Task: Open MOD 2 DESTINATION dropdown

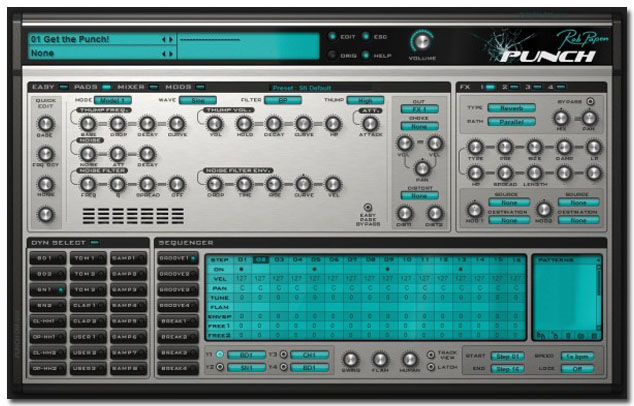Action: tap(579, 220)
